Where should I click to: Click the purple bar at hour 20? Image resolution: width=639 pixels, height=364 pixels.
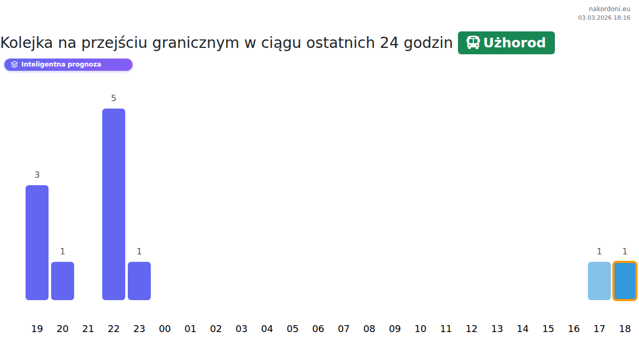click(62, 281)
